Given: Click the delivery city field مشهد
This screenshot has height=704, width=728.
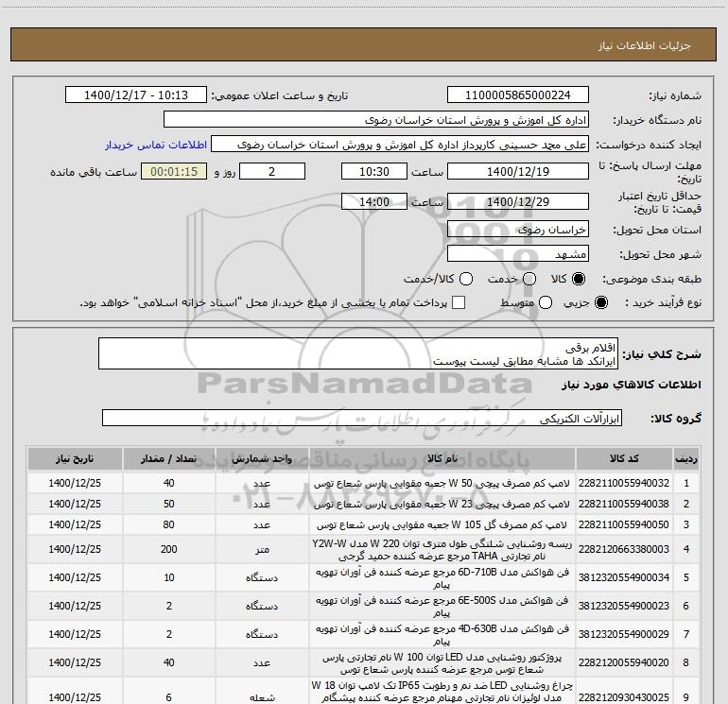Looking at the screenshot, I should click(518, 254).
